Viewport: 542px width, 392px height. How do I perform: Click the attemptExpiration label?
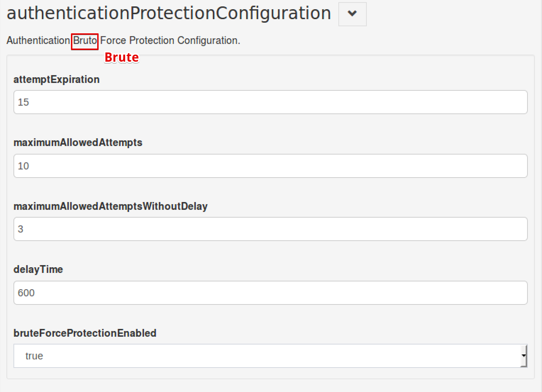56,79
